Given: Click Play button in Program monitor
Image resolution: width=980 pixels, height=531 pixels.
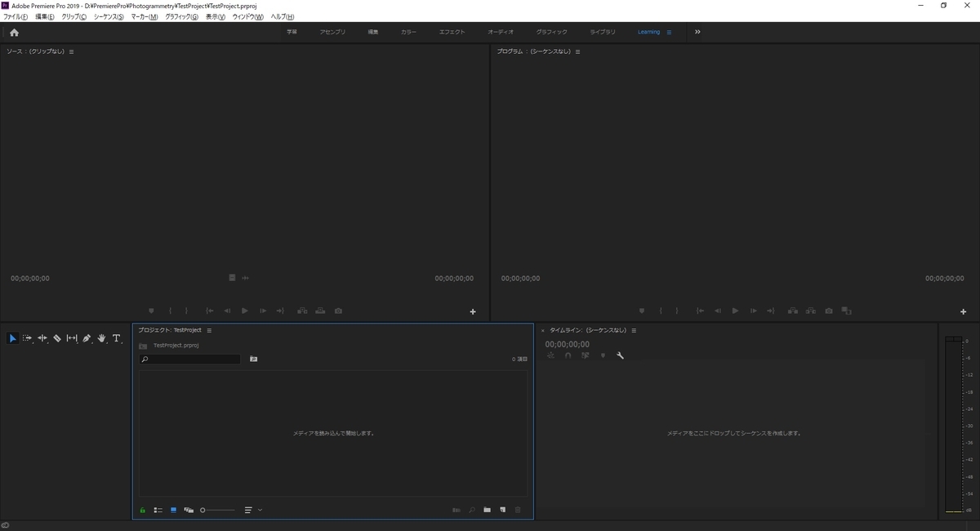Looking at the screenshot, I should [x=735, y=311].
